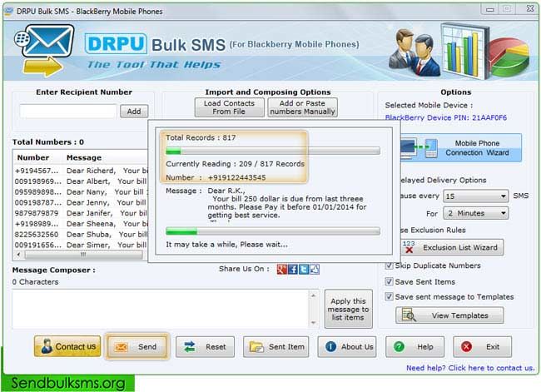Follow the Need help contact us link
This screenshot has height=392, width=541.
(470, 368)
